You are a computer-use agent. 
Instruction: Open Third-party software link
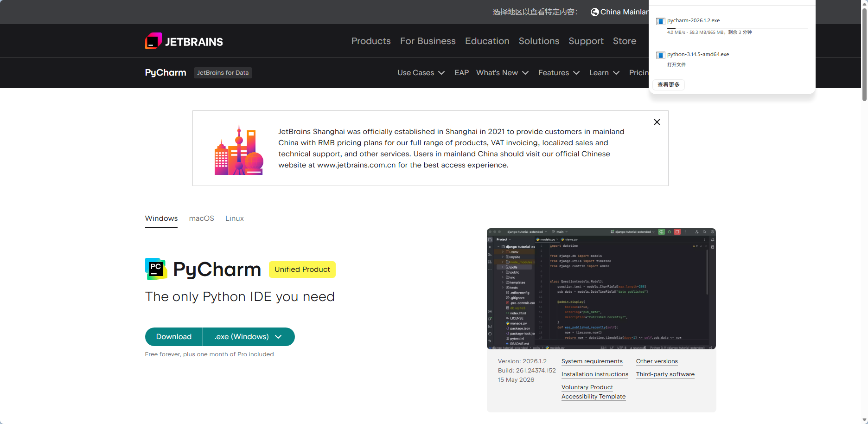665,374
